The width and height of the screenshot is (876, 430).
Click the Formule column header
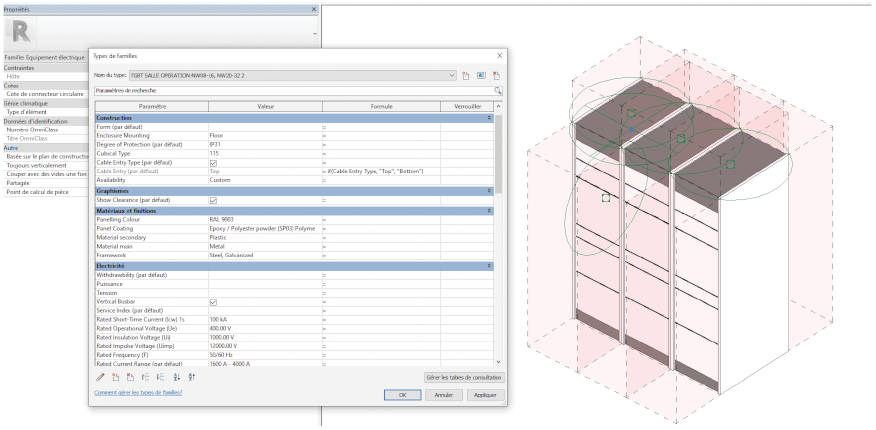pos(380,106)
